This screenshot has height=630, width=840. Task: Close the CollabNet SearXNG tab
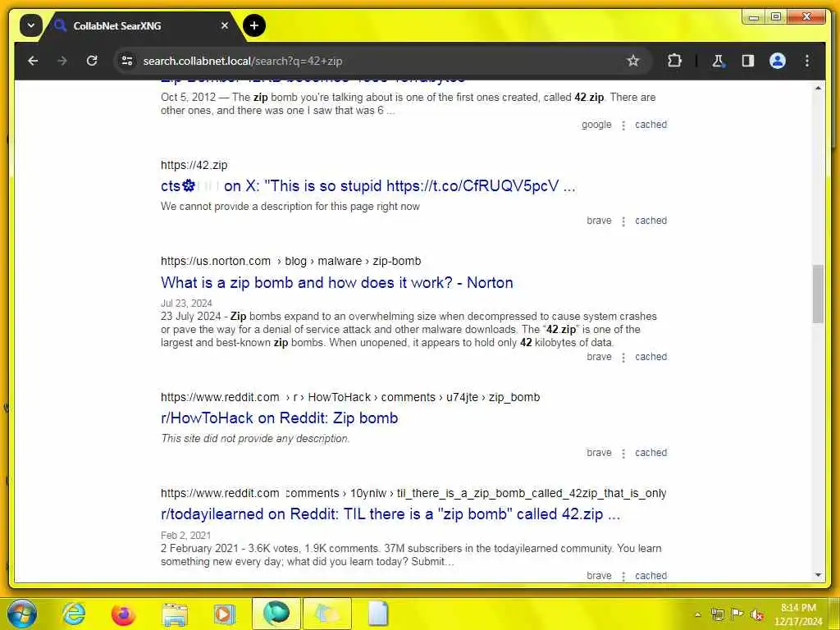coord(225,25)
